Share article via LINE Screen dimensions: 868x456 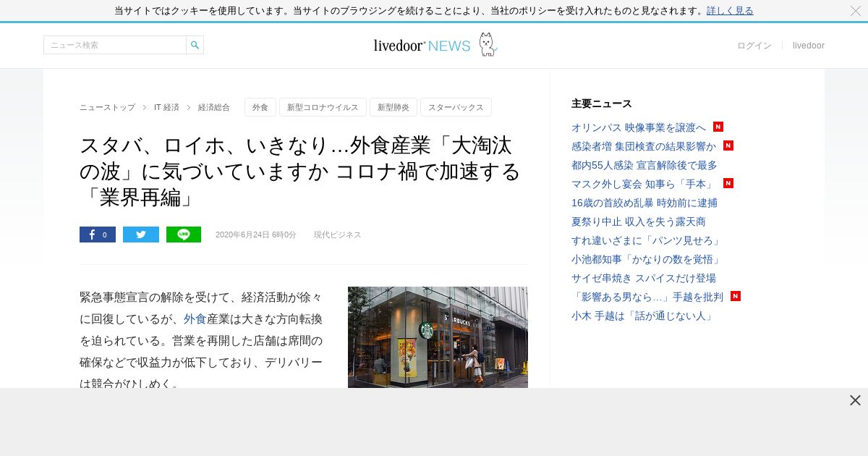(x=184, y=235)
